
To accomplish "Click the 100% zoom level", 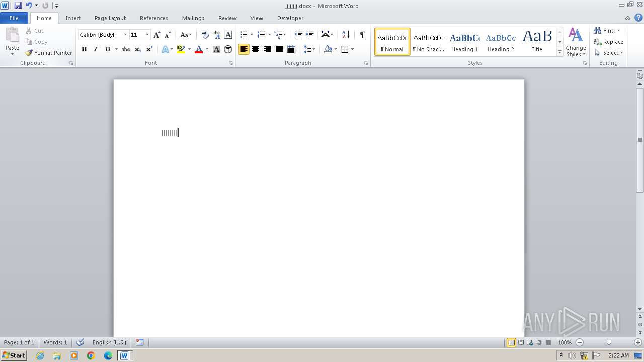I will [565, 342].
